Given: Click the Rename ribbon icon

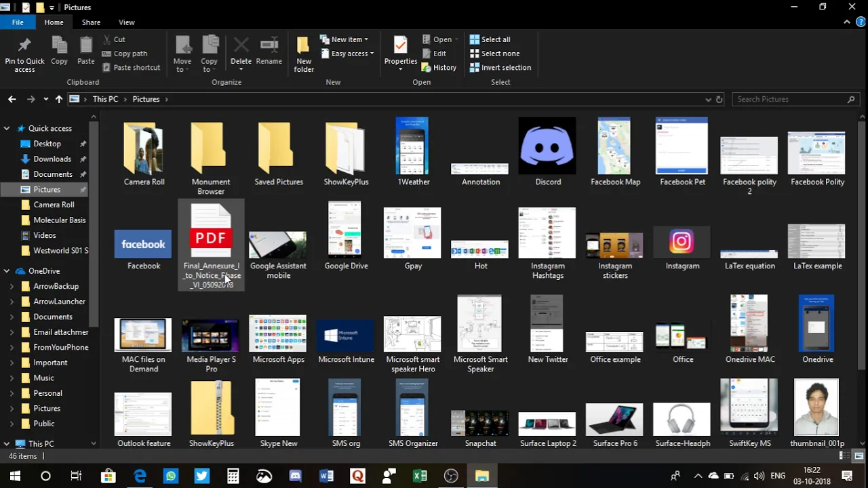Looking at the screenshot, I should 269,52.
